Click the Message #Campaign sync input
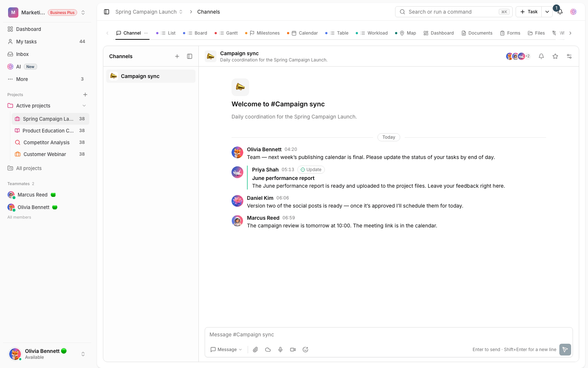Viewport: 588px width, 368px height. (x=388, y=335)
